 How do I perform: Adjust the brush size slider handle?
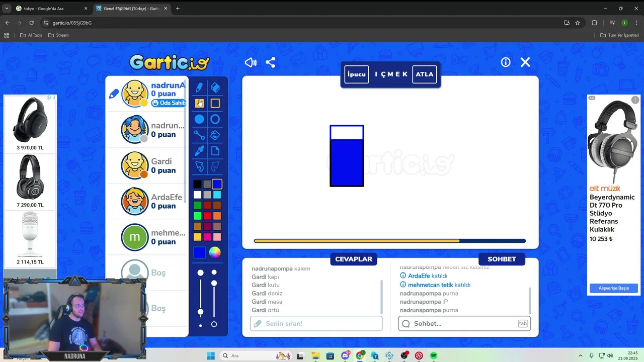(x=201, y=312)
